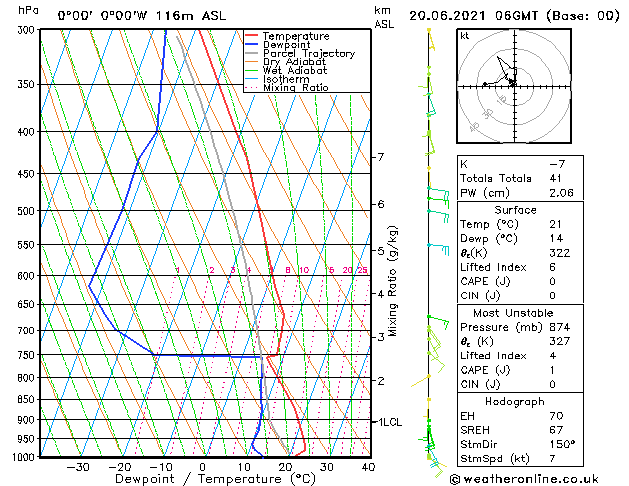Click the Most Unstable theta-e value 327
The image size is (629, 486).
(x=560, y=341)
